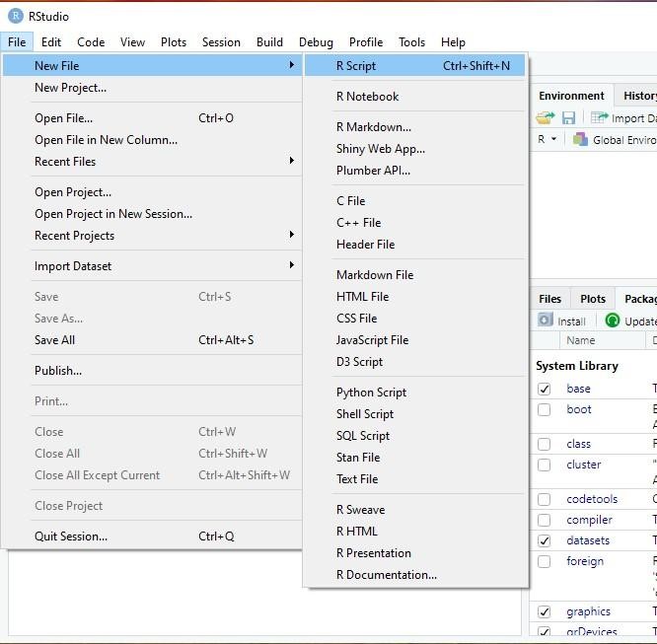Image resolution: width=657 pixels, height=644 pixels.
Task: Choose R Markdown... from submenu
Action: click(x=414, y=127)
